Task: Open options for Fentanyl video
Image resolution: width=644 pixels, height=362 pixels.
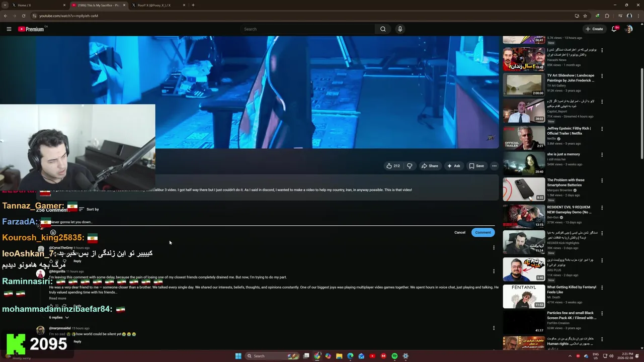Action: pos(602,288)
